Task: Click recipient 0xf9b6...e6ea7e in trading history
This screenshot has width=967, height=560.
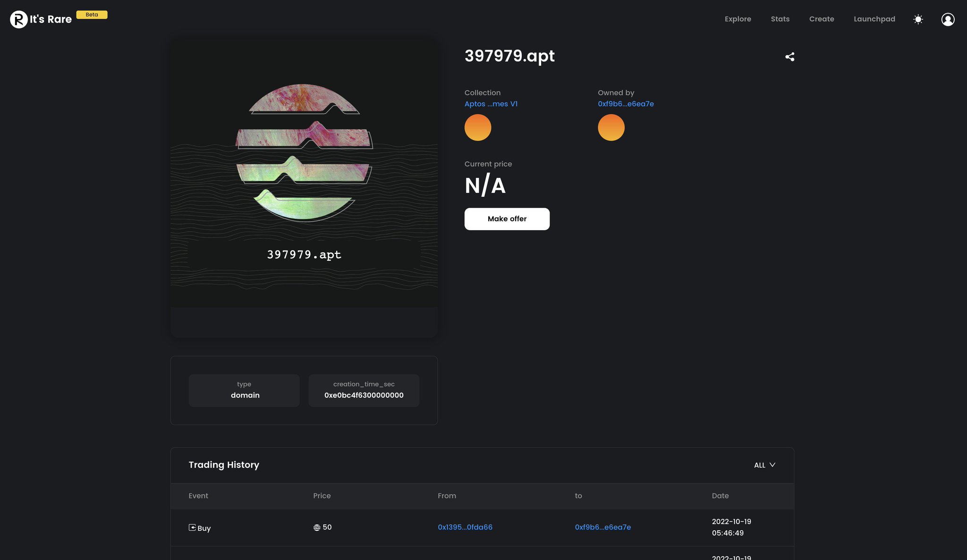Action: click(602, 527)
